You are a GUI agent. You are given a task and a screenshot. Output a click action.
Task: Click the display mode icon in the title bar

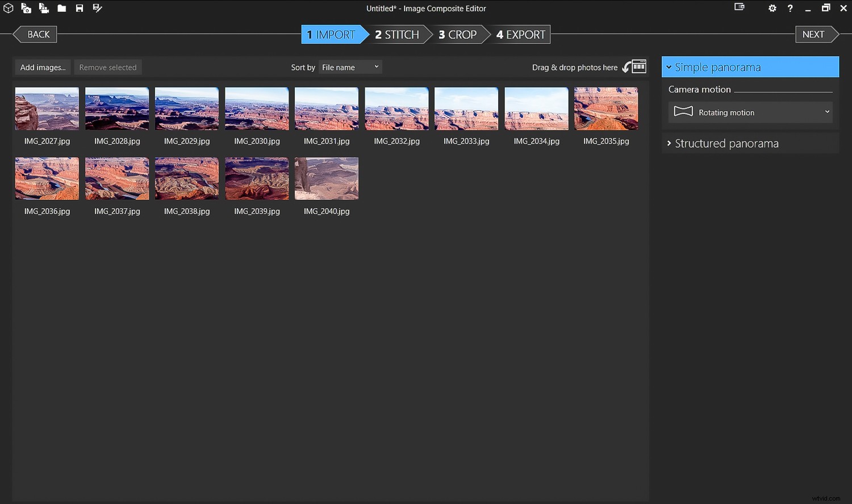coord(739,7)
